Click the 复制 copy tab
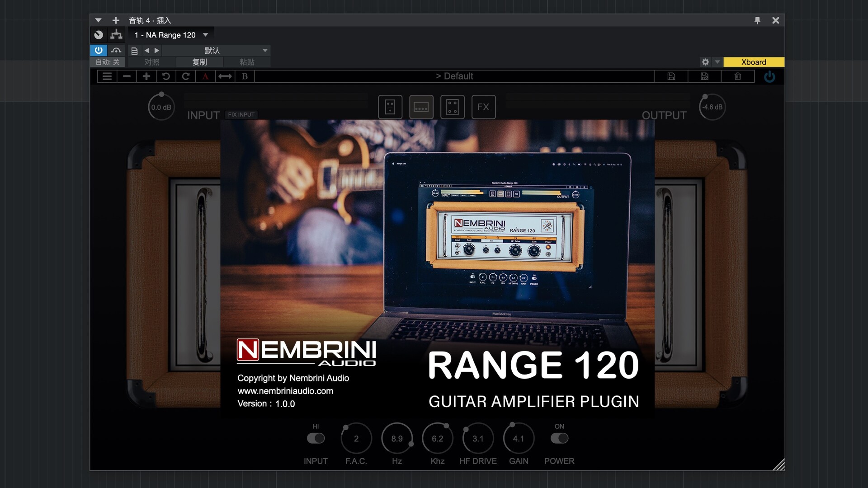The image size is (868, 488). (199, 62)
